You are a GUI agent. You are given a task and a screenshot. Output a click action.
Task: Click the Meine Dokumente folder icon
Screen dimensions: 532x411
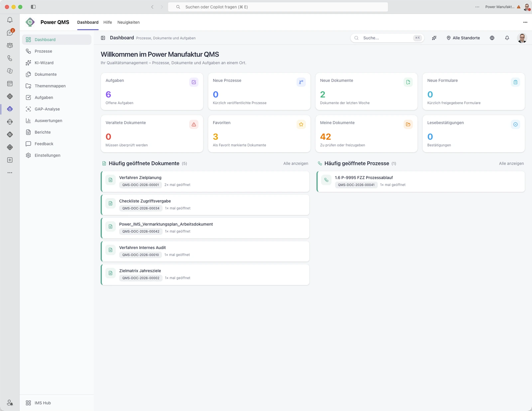tap(408, 124)
